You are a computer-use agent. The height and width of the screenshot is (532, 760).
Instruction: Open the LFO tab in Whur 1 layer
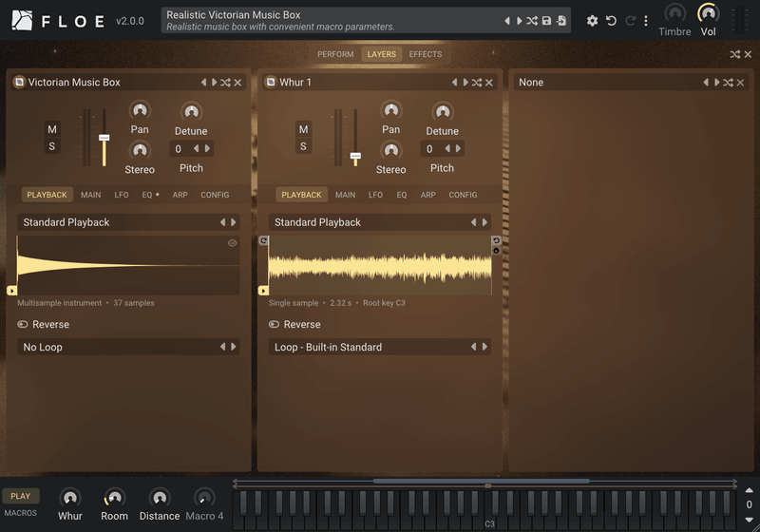(375, 195)
